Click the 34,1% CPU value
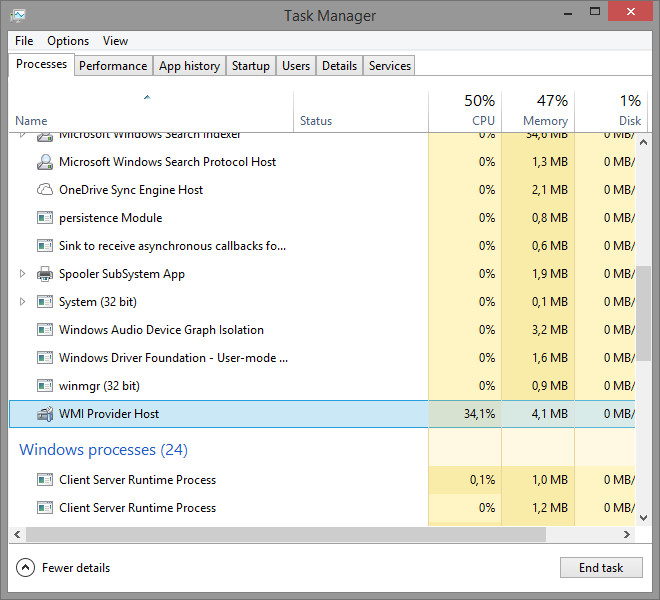This screenshot has height=600, width=660. coord(479,413)
